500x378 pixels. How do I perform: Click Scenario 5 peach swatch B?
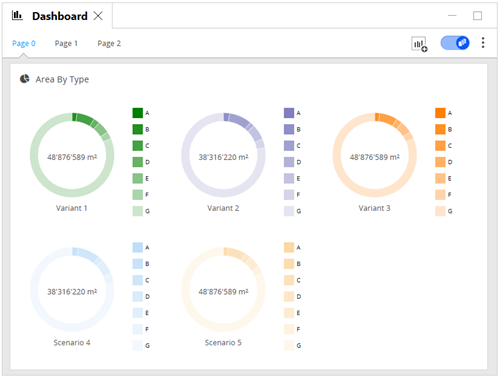[x=289, y=264]
